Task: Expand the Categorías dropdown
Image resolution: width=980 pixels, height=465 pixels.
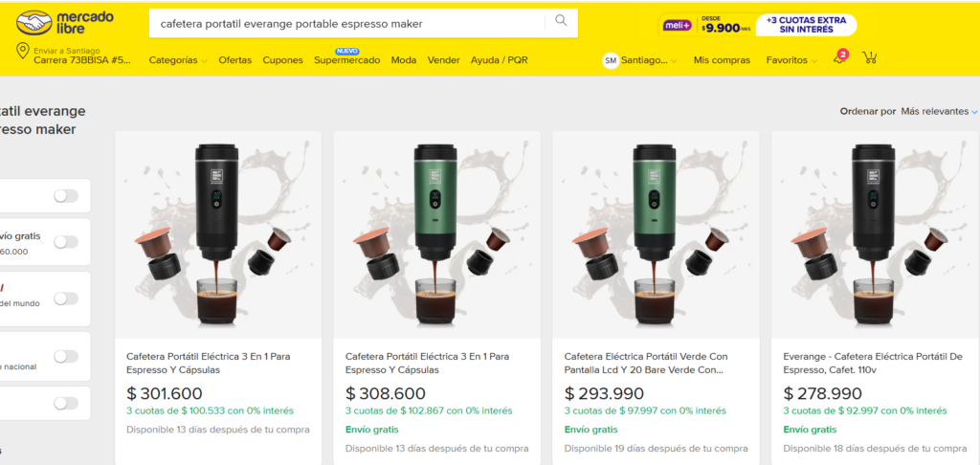Action: click(177, 60)
